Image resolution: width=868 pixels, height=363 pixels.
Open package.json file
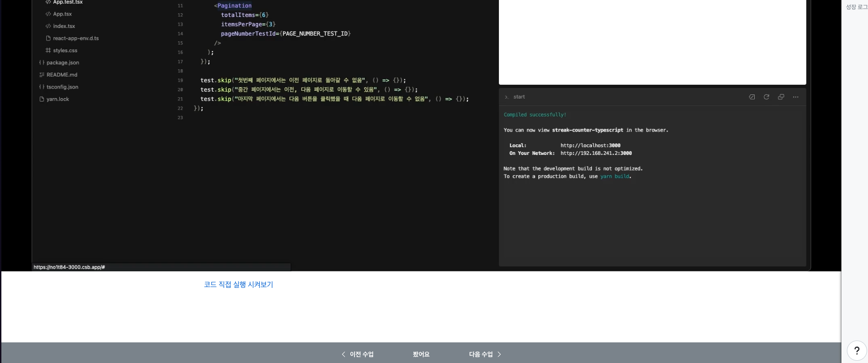(x=62, y=63)
